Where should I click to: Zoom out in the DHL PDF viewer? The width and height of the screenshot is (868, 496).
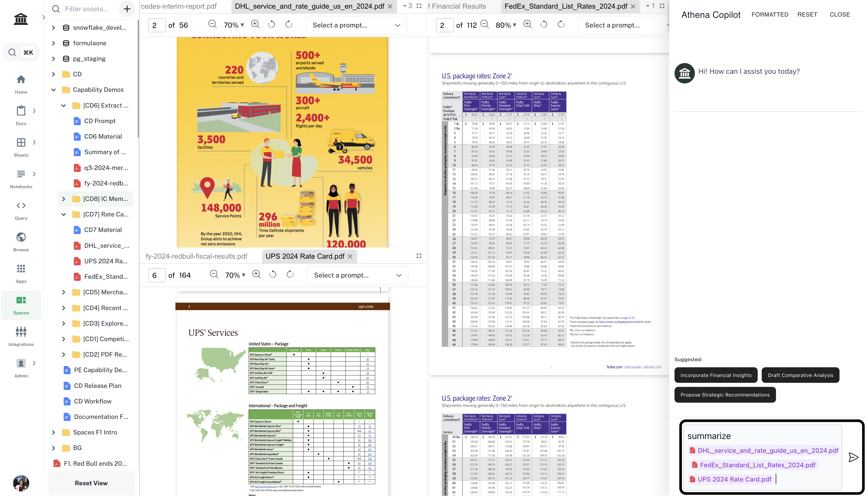click(x=213, y=24)
